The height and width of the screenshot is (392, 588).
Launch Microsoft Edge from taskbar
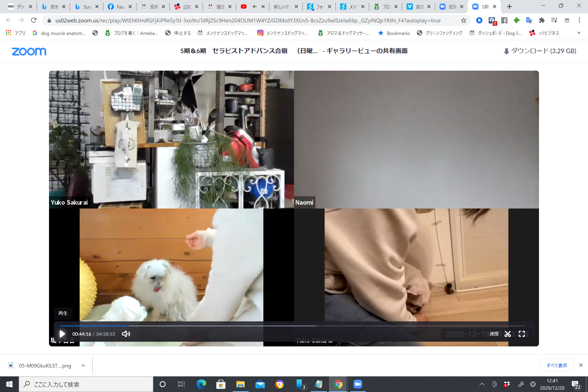point(201,384)
